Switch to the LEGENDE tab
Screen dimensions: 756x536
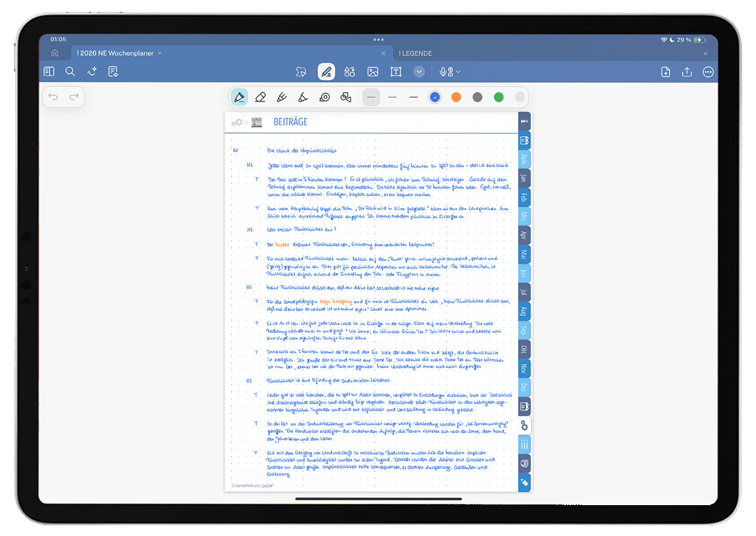pyautogui.click(x=416, y=54)
